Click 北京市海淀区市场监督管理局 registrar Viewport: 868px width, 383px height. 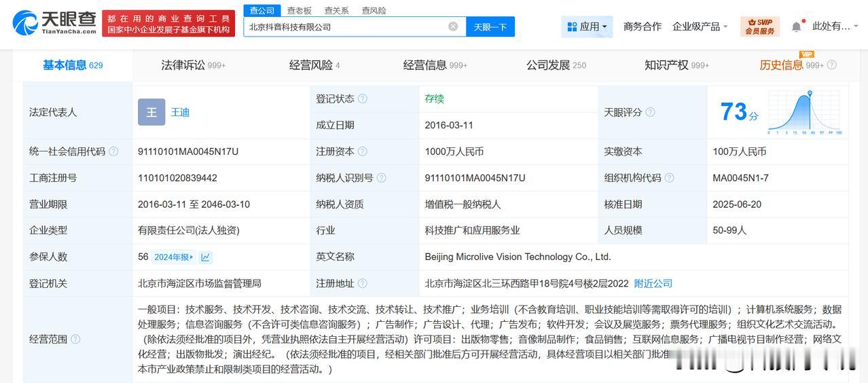pyautogui.click(x=200, y=283)
